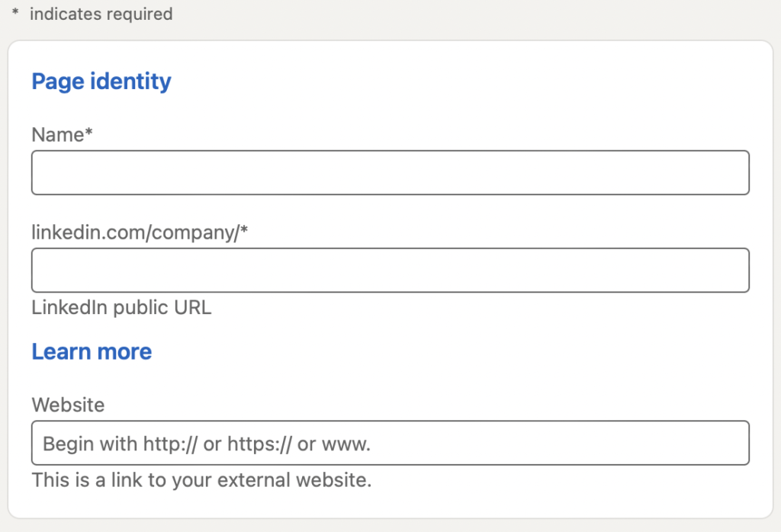Click the Page identity heading
This screenshot has height=532, width=781.
101,81
